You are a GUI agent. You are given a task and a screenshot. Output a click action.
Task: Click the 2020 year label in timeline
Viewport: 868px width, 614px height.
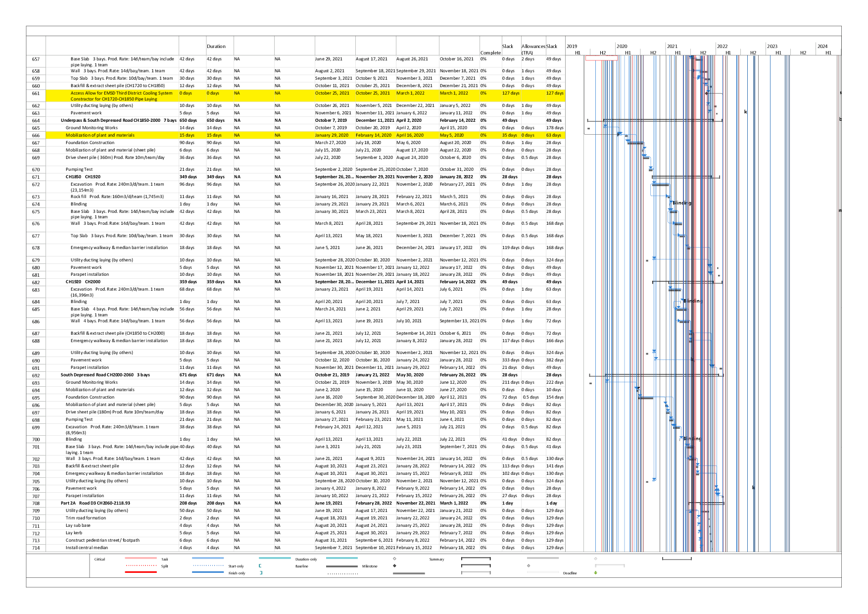click(x=622, y=47)
